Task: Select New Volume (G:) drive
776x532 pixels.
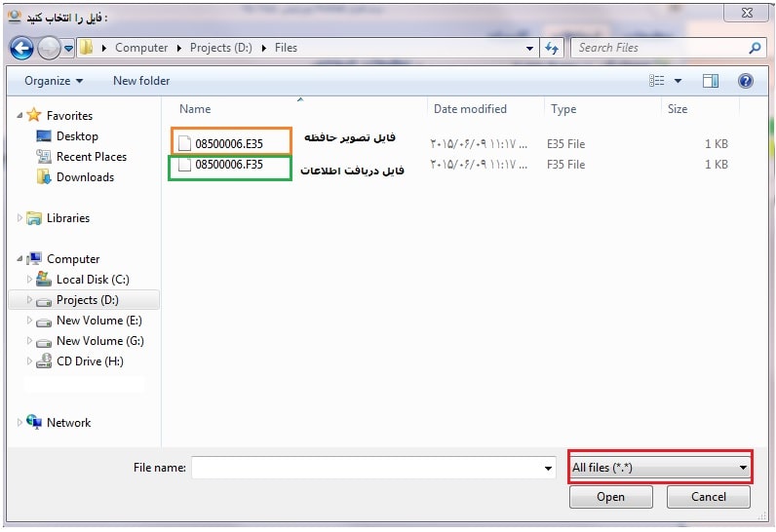Action: tap(100, 341)
